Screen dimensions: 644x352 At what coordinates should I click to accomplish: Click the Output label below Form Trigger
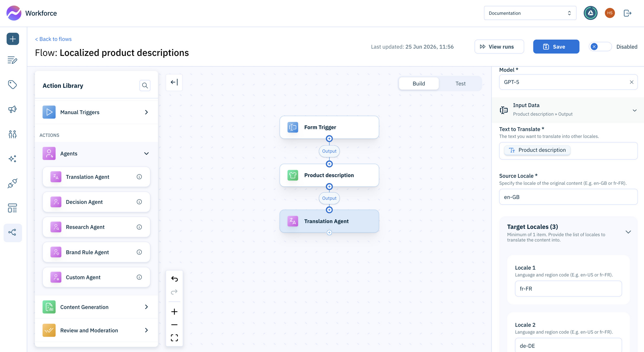(x=329, y=151)
